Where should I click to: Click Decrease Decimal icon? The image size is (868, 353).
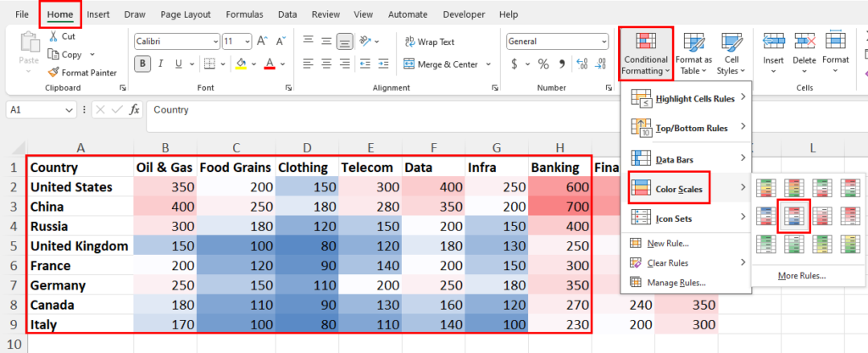600,64
